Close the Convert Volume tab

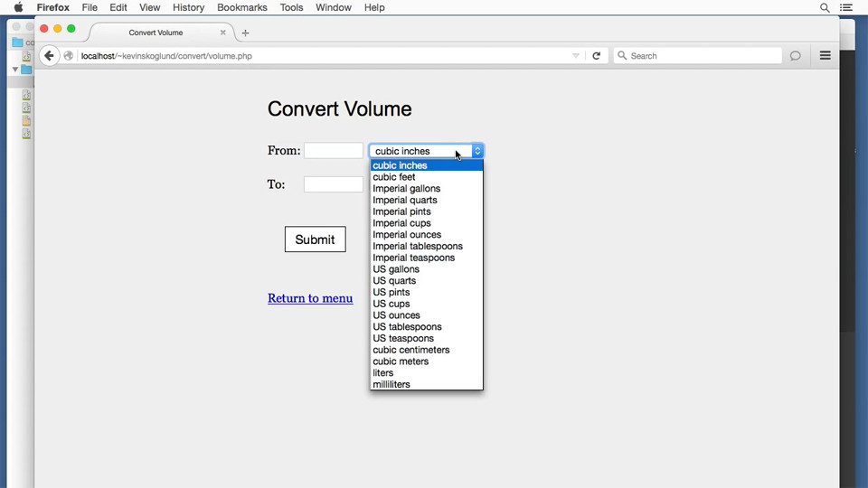coord(222,33)
